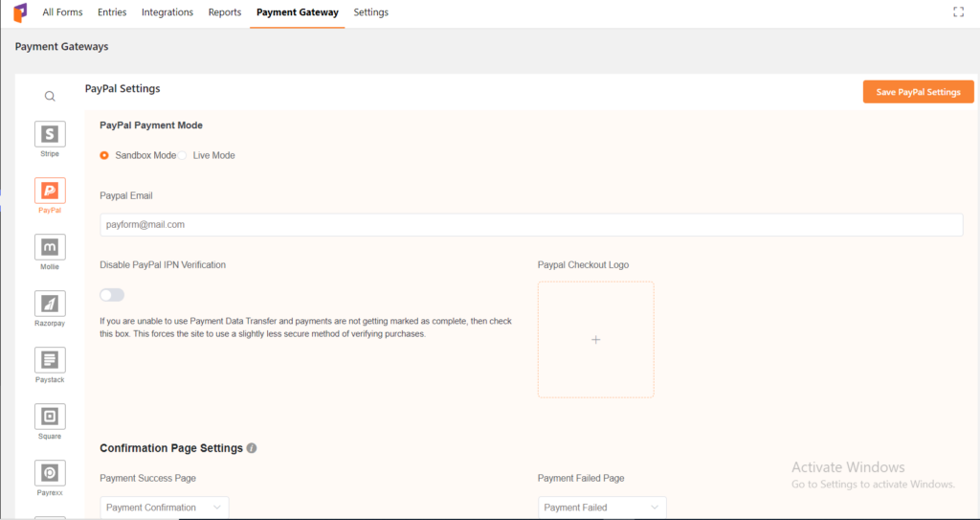980x520 pixels.
Task: Click the plus icon in logo uploader
Action: point(595,339)
